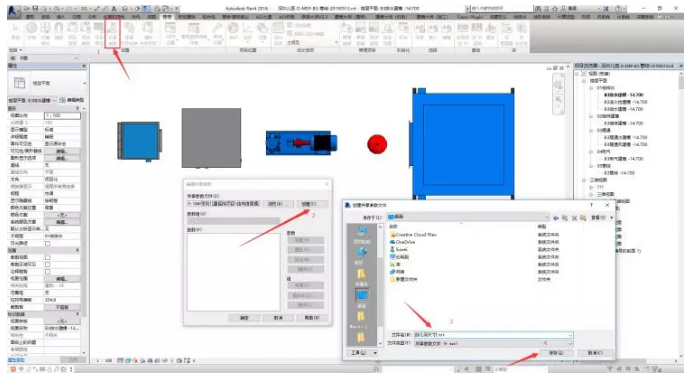Click the Up One Level icon in save dialog
The image size is (690, 376).
click(565, 218)
